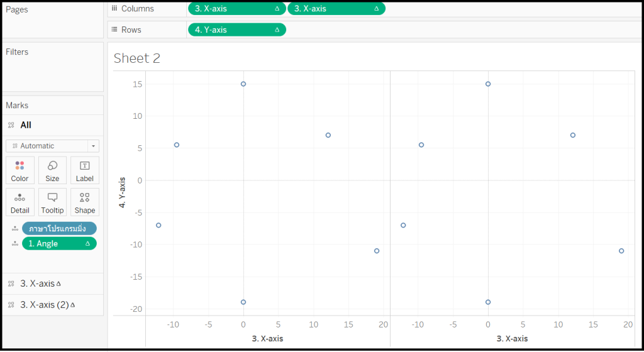Click the second 3. X-axis pill on Columns

point(336,9)
